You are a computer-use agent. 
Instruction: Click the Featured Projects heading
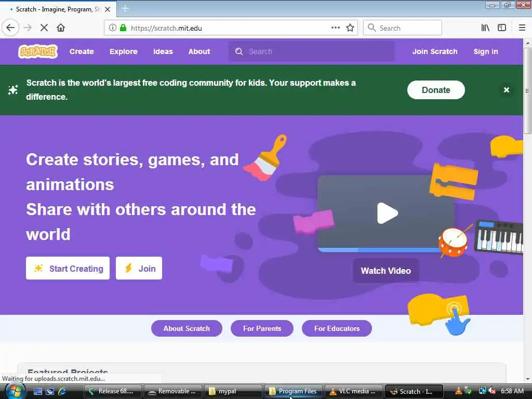[68, 371]
